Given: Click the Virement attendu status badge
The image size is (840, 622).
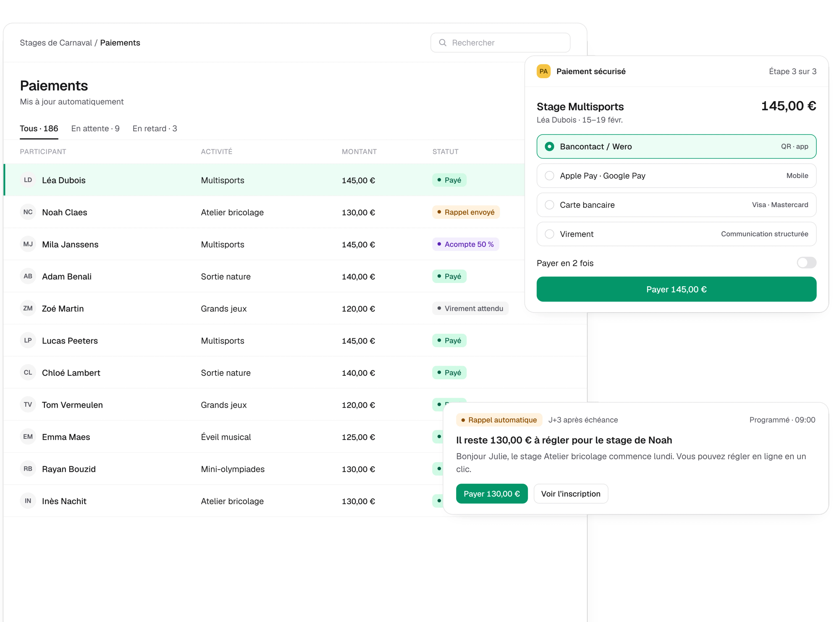Looking at the screenshot, I should 470,308.
